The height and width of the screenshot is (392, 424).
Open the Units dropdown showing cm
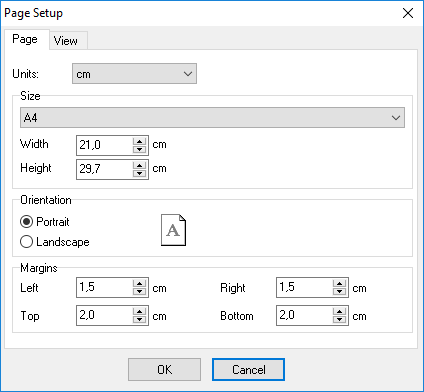pyautogui.click(x=134, y=74)
